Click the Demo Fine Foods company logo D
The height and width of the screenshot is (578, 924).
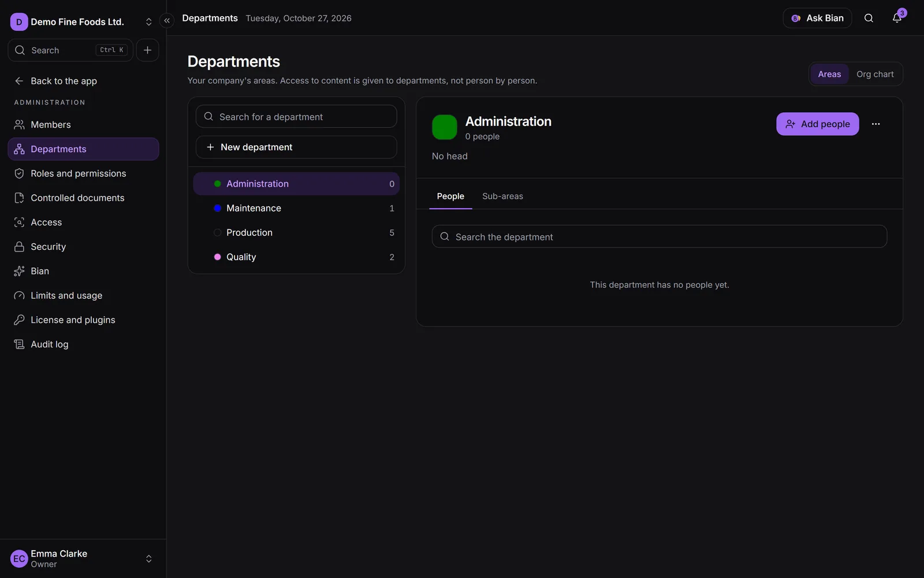click(x=19, y=22)
